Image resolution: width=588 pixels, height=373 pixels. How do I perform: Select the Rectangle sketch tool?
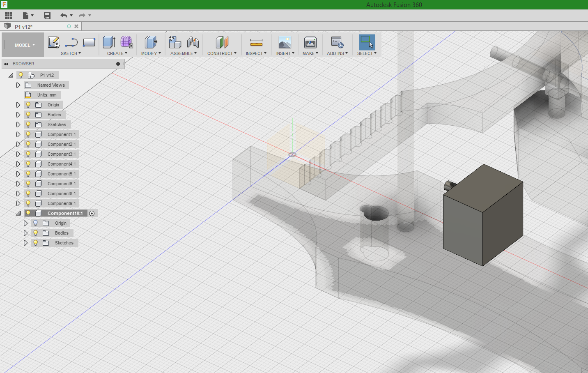pos(89,42)
